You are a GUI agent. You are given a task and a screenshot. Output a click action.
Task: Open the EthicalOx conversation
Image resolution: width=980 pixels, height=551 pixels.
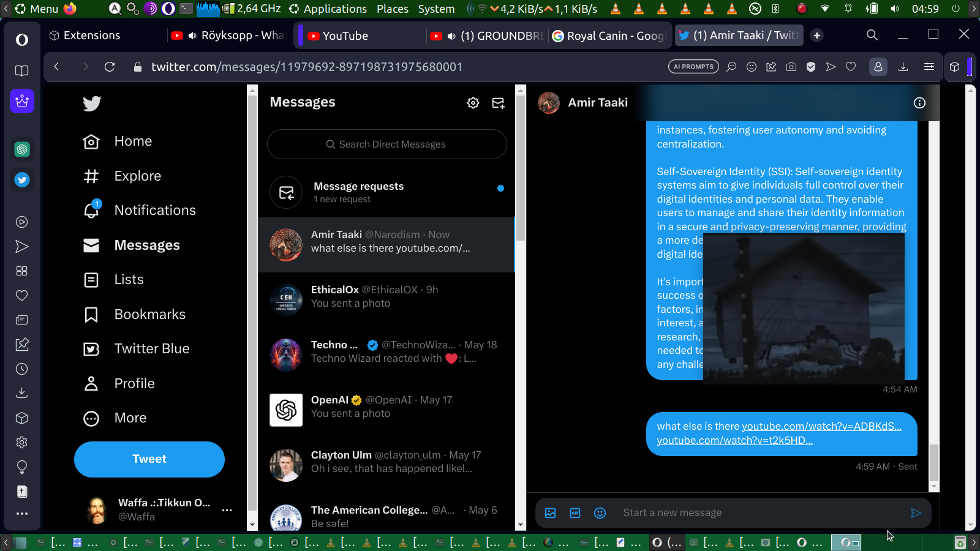point(386,300)
